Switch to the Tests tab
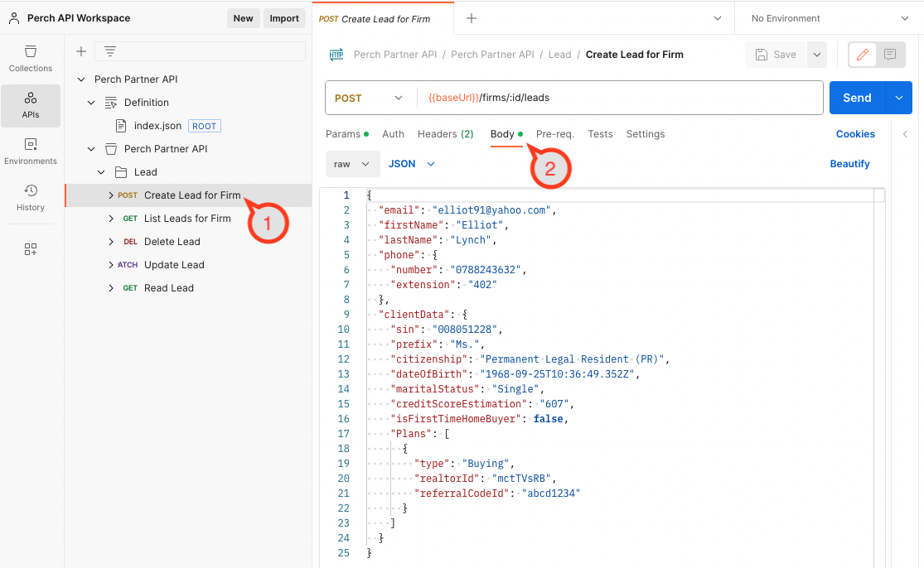Viewport: 924px width, 568px height. (600, 134)
